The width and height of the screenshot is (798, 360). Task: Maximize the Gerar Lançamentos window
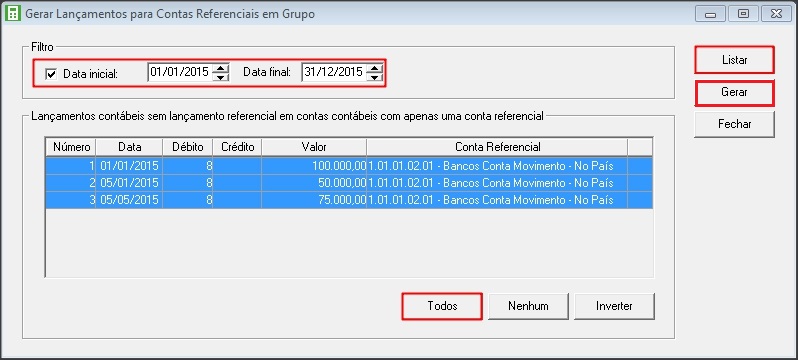pyautogui.click(x=744, y=14)
